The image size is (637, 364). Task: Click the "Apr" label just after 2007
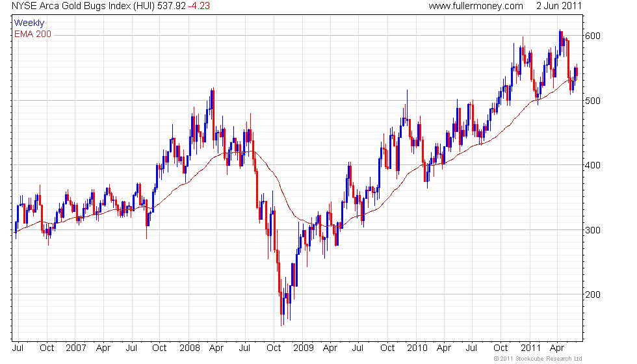click(103, 348)
